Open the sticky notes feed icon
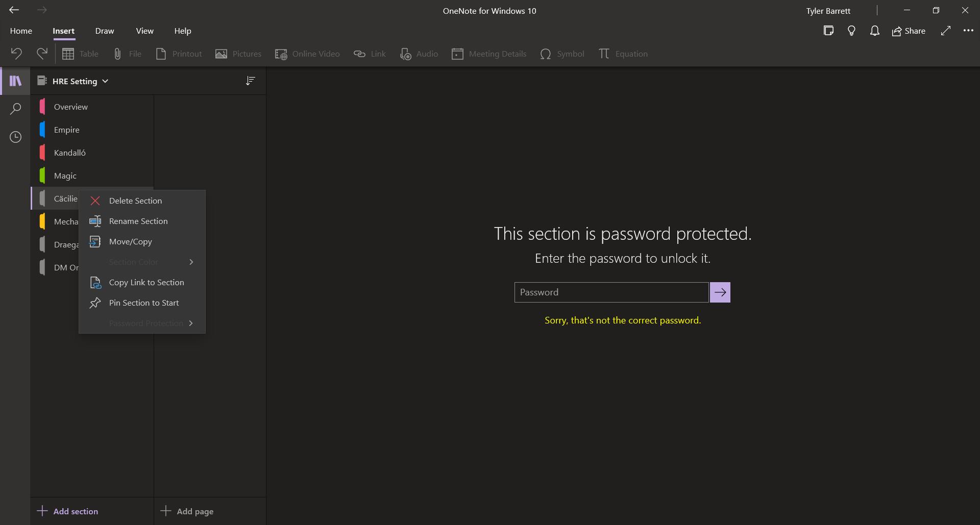 pos(828,31)
